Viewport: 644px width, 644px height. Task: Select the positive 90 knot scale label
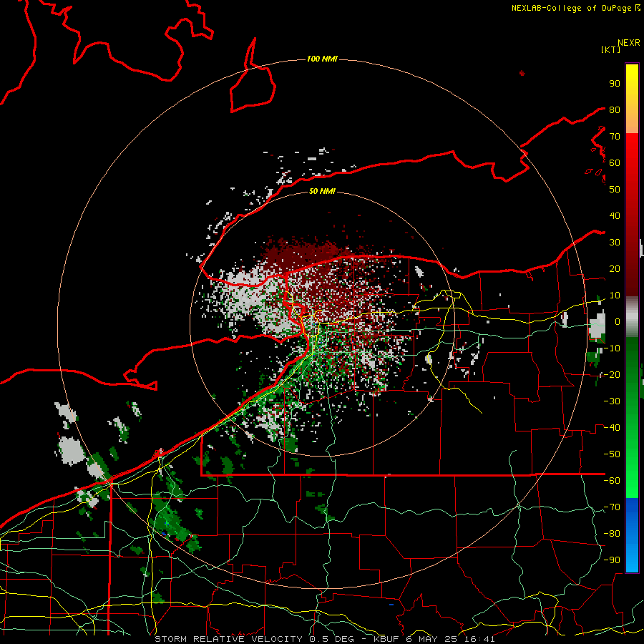pos(615,84)
